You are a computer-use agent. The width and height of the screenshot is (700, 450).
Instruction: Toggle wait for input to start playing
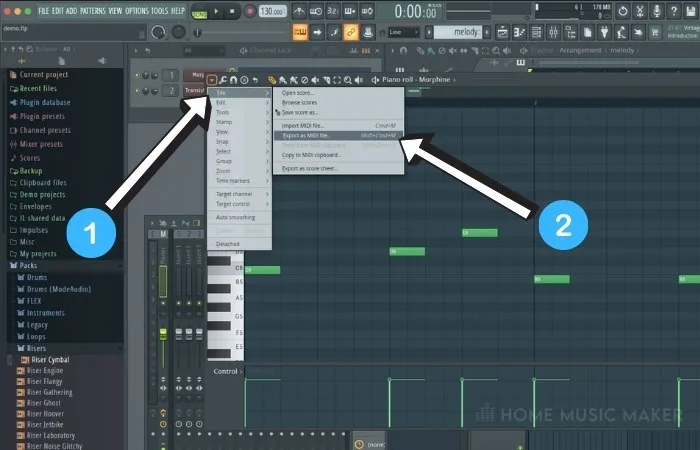point(316,11)
